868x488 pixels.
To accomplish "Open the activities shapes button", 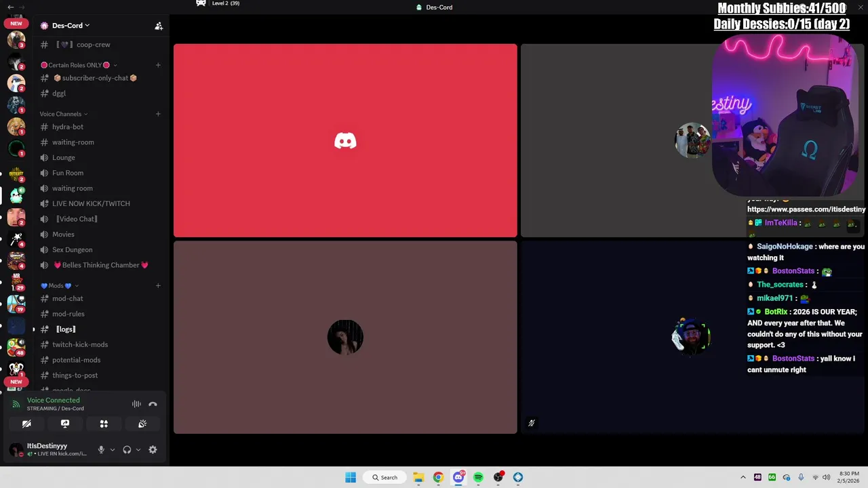I will [x=104, y=424].
